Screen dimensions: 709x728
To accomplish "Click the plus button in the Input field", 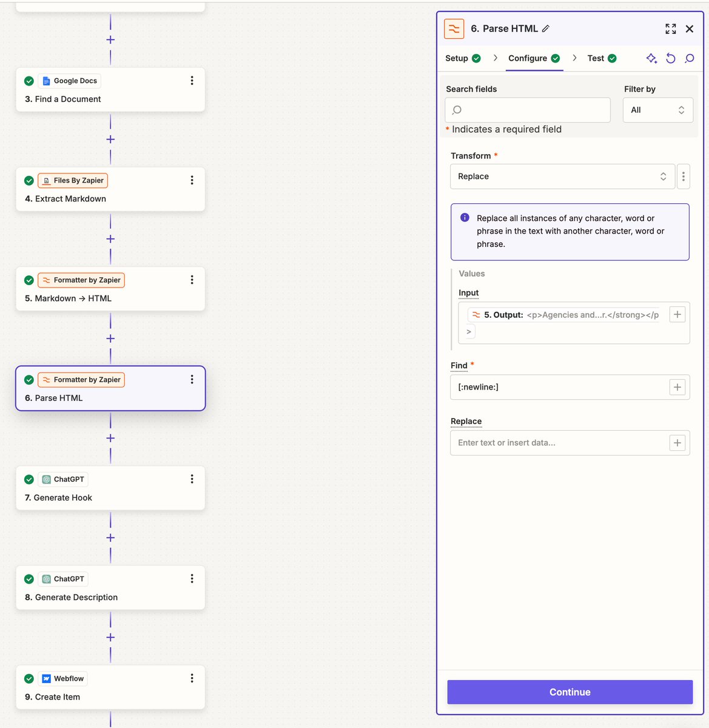I will [677, 314].
